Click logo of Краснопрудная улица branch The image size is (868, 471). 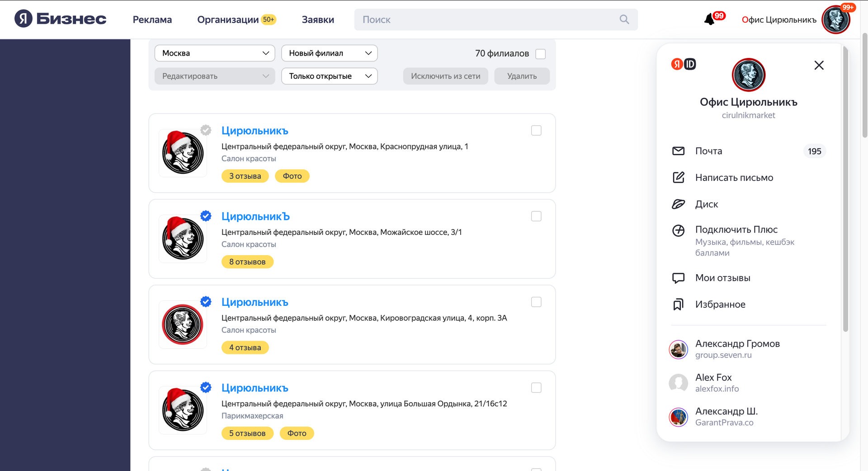pos(183,153)
